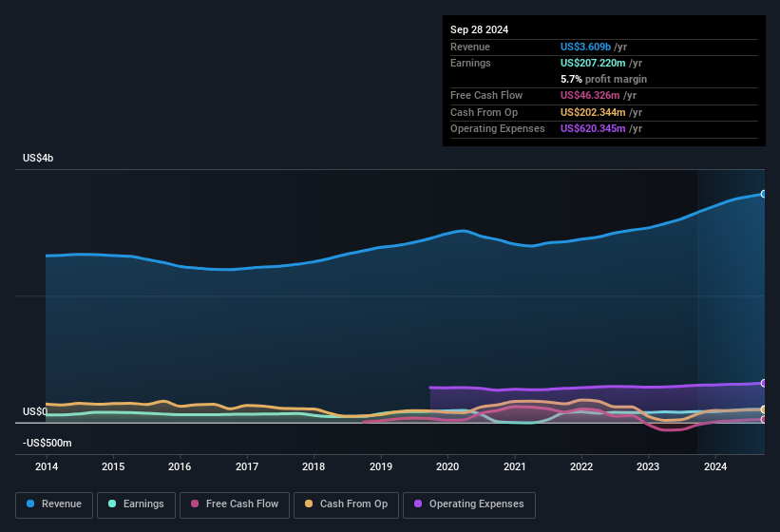Click the Free Cash Flow label in tooltip
Image resolution: width=780 pixels, height=532 pixels.
pyautogui.click(x=486, y=95)
